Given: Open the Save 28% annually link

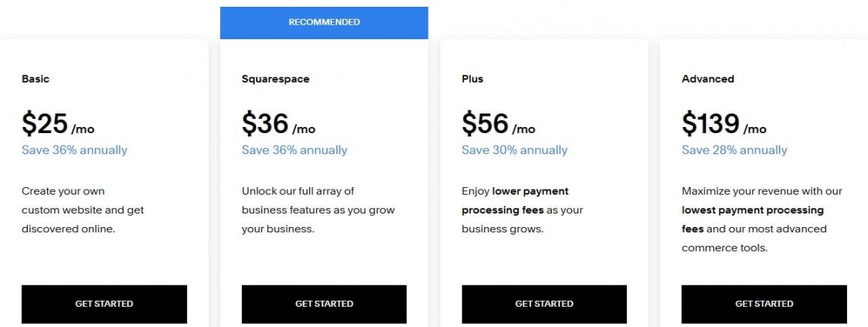Looking at the screenshot, I should pos(734,150).
